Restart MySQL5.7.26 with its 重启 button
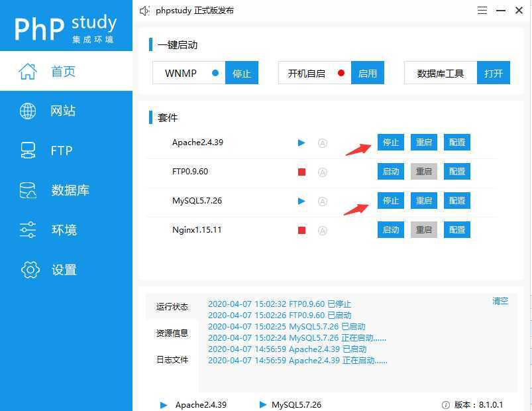Screen dimensions: 532x411 click(424, 201)
